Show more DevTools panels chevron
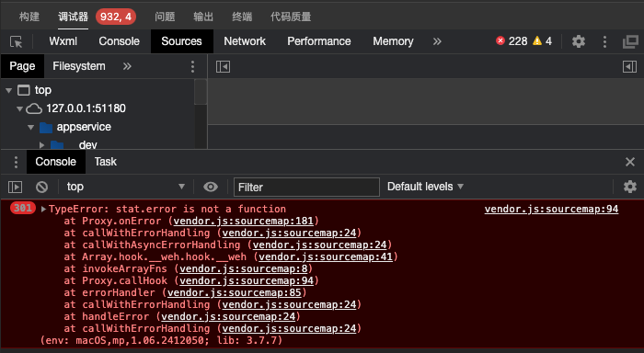 point(437,41)
